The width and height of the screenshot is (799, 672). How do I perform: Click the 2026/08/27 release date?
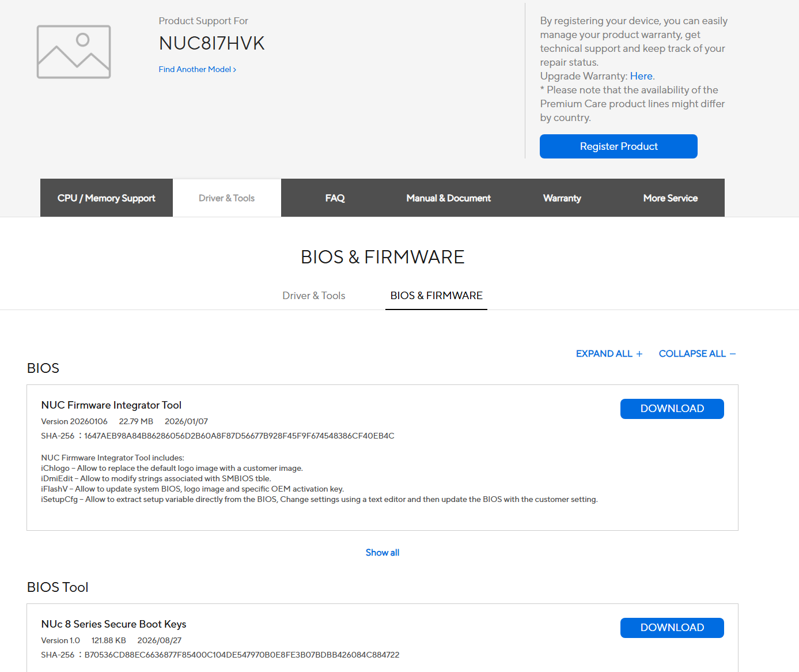(x=160, y=640)
